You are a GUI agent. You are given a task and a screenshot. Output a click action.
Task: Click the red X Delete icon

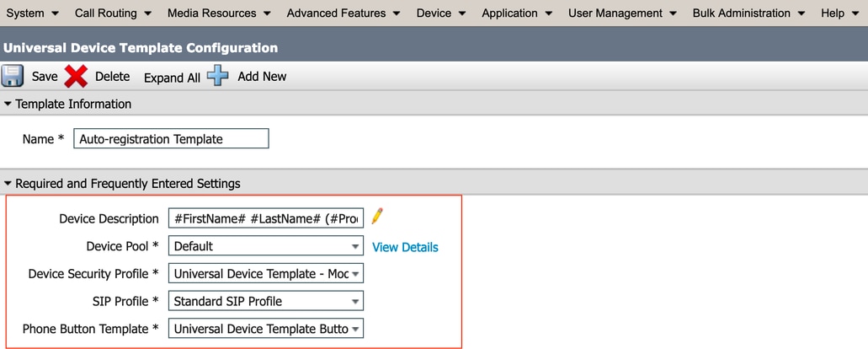76,77
